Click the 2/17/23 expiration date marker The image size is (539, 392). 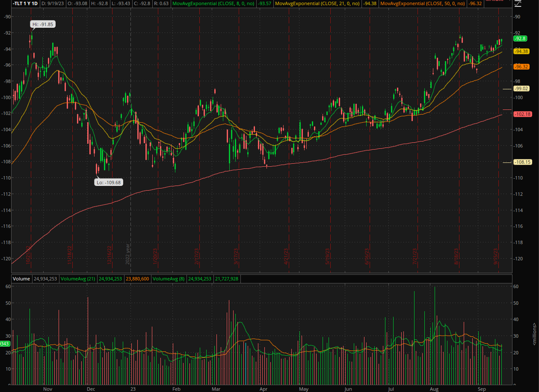(196, 256)
